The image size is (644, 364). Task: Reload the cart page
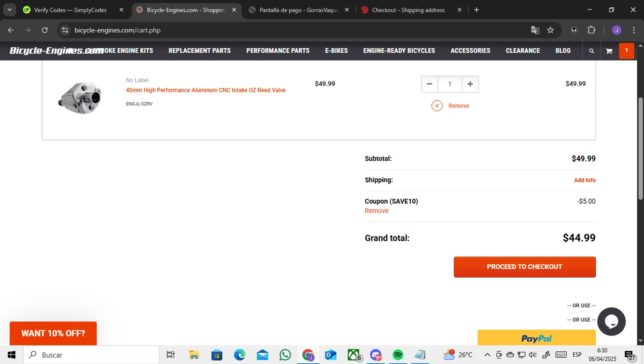[x=45, y=30]
